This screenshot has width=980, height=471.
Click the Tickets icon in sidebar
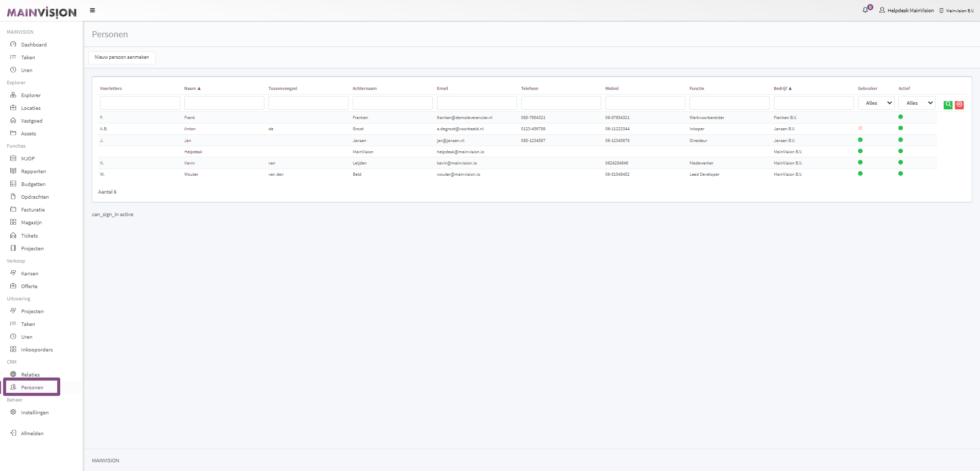coord(13,235)
